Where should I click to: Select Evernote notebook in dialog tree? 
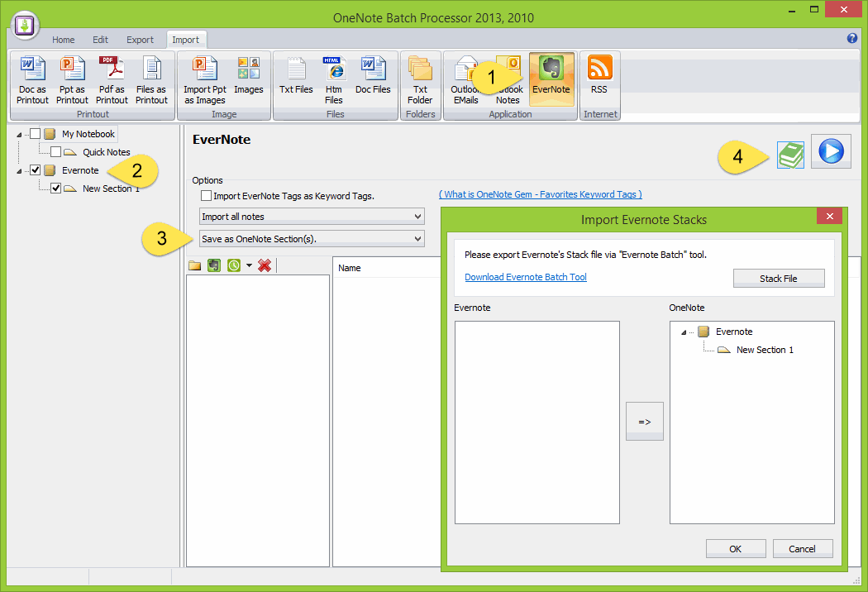tap(734, 332)
